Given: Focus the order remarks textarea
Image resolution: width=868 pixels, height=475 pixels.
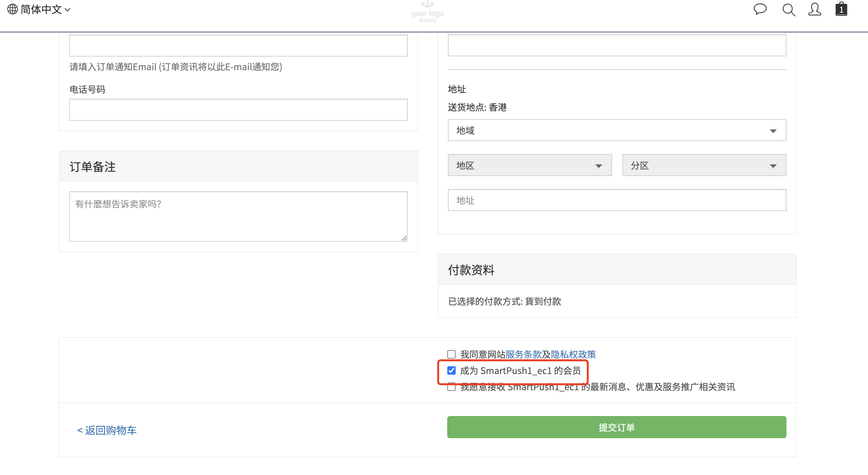Looking at the screenshot, I should (x=238, y=216).
